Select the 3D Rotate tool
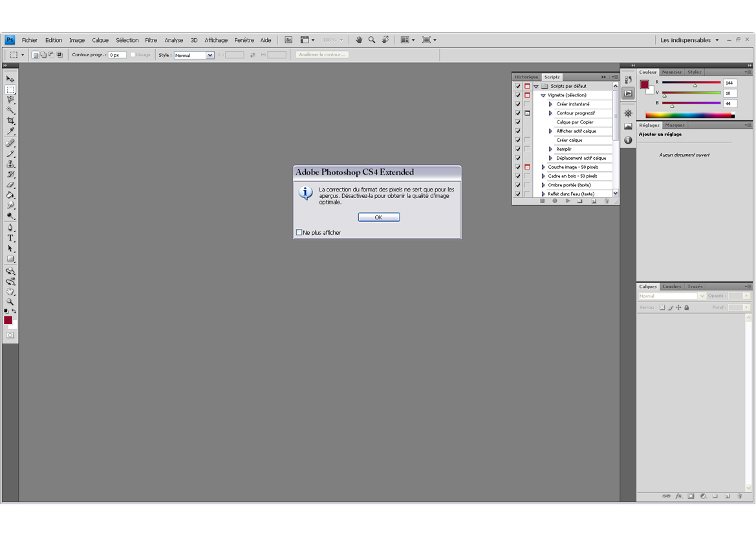Screen dimensions: 756x535 pyautogui.click(x=10, y=271)
